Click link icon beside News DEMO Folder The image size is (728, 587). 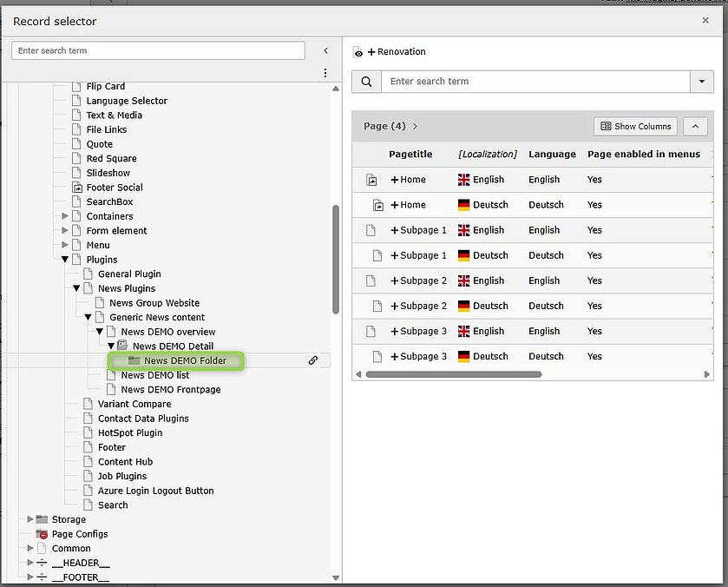click(x=313, y=360)
